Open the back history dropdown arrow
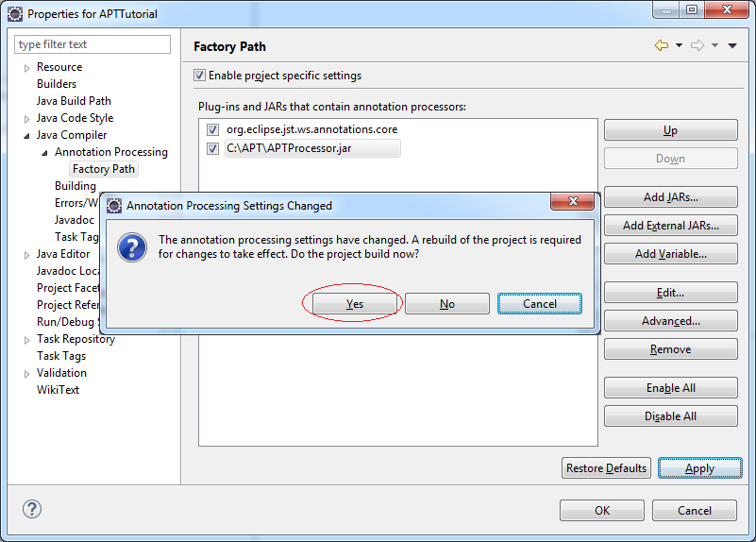The width and height of the screenshot is (756, 542). click(679, 45)
